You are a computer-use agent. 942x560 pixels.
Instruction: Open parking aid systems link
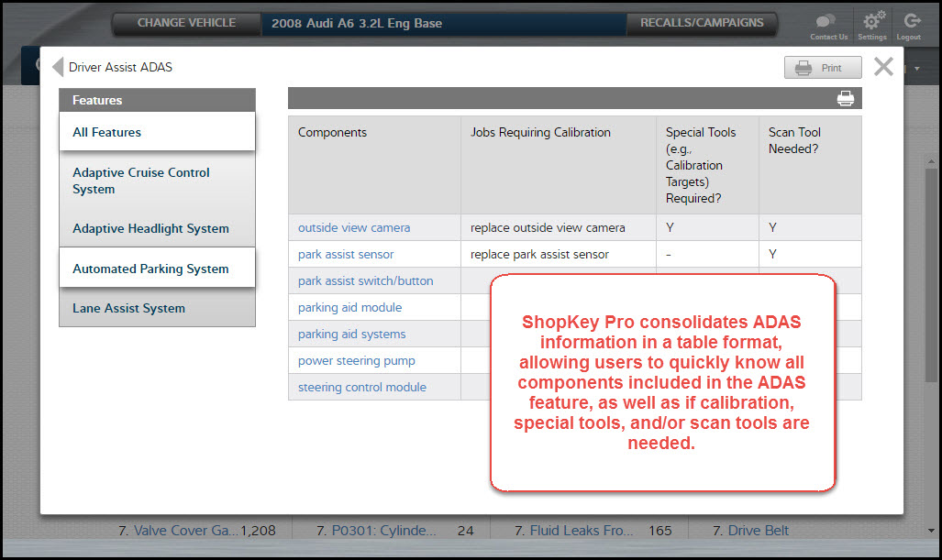(x=351, y=335)
